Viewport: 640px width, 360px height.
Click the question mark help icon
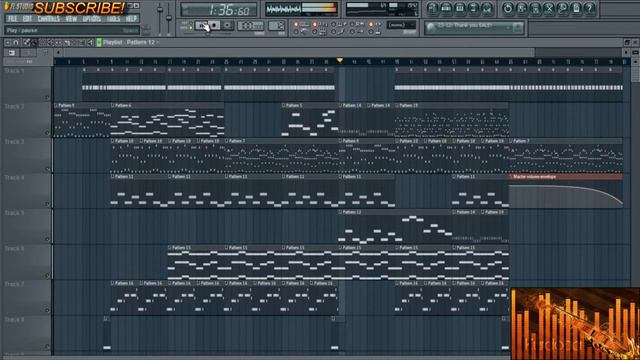coord(589,9)
